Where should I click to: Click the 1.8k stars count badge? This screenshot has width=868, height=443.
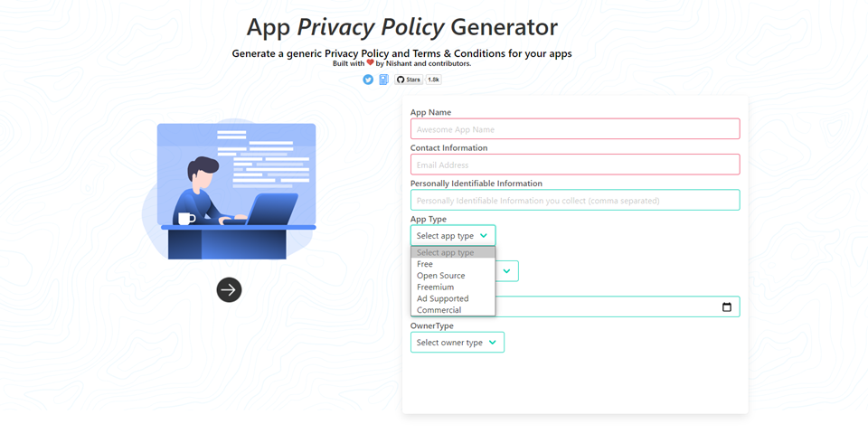point(433,80)
